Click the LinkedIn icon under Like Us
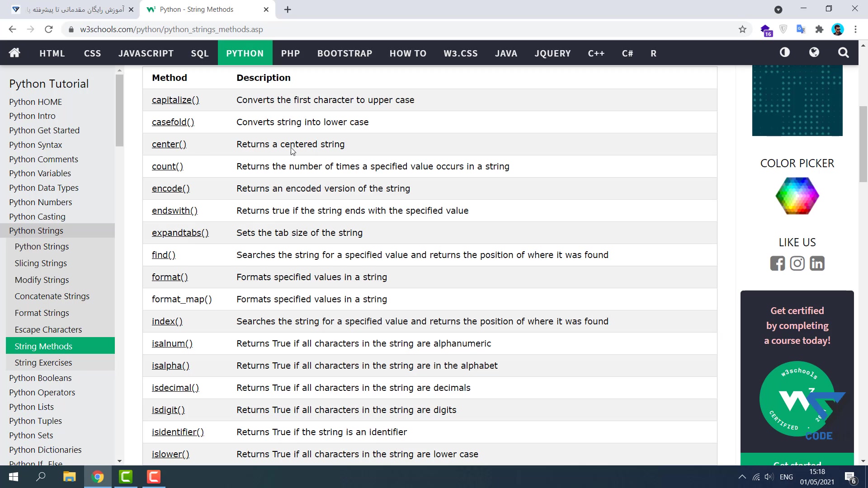 (817, 263)
